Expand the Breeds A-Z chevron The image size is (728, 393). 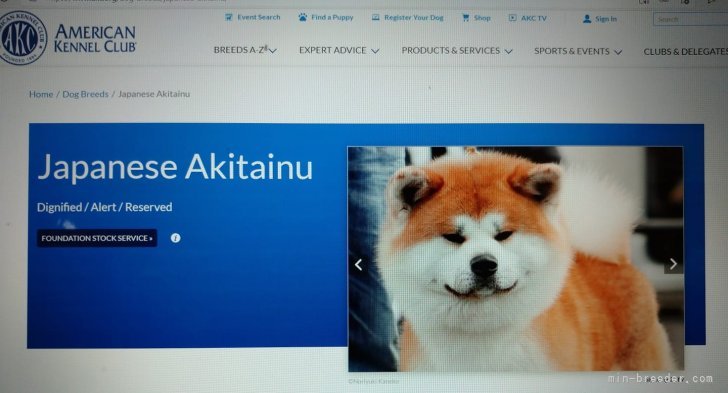(x=273, y=50)
